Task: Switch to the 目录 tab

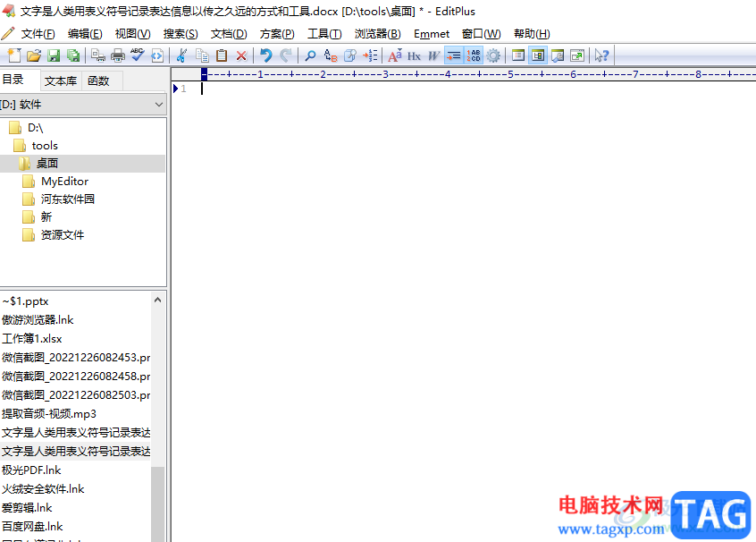Action: [x=20, y=80]
